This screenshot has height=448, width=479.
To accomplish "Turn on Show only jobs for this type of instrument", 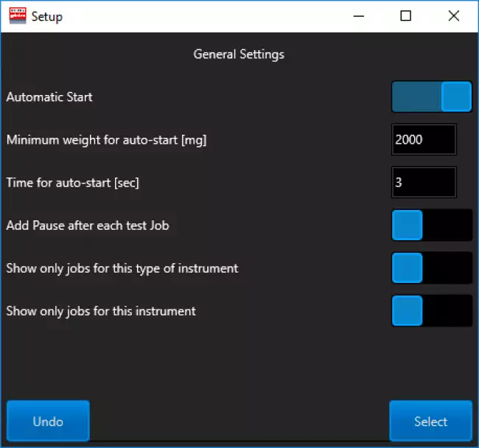I will [431, 268].
